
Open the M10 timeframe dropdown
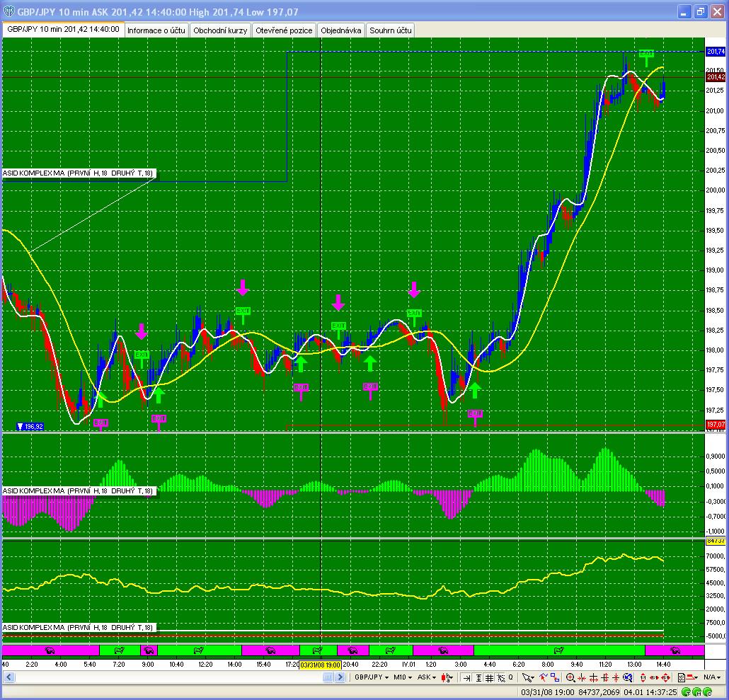click(x=402, y=677)
